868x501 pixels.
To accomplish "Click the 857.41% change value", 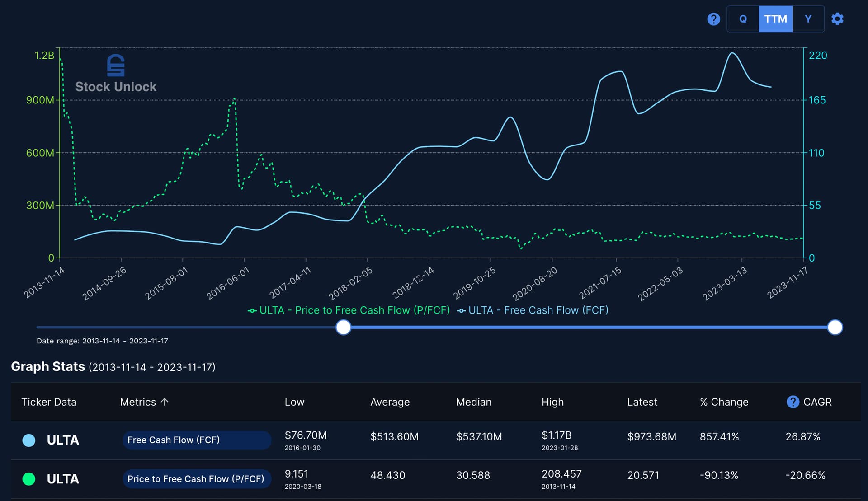I will tap(719, 436).
